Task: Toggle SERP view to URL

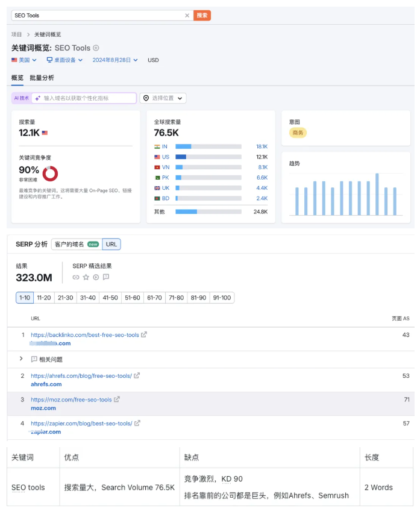Action: coord(111,244)
